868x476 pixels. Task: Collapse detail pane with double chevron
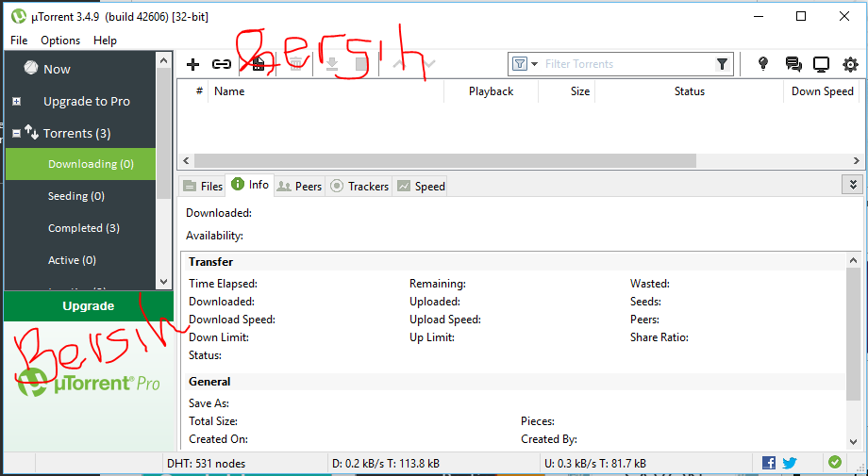coord(853,184)
